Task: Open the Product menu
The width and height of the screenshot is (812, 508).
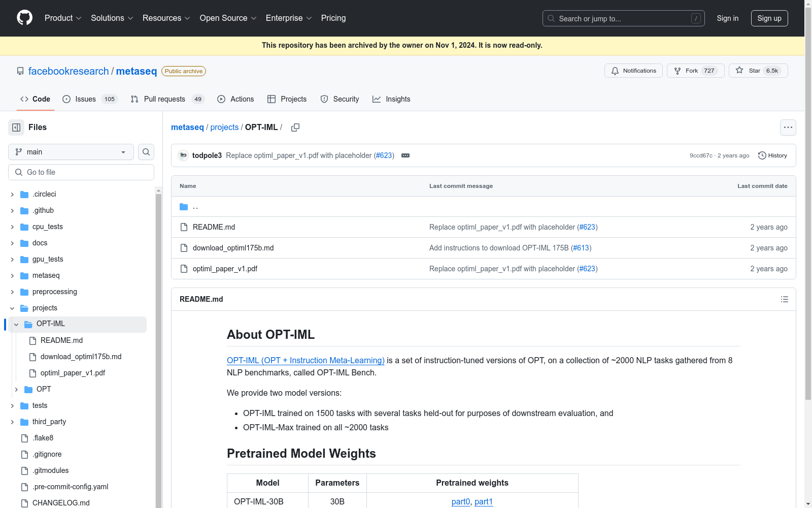Action: [63, 18]
